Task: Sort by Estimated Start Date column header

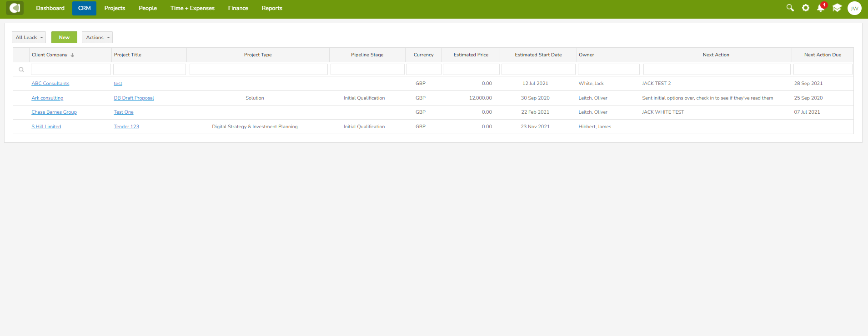Action: click(538, 55)
